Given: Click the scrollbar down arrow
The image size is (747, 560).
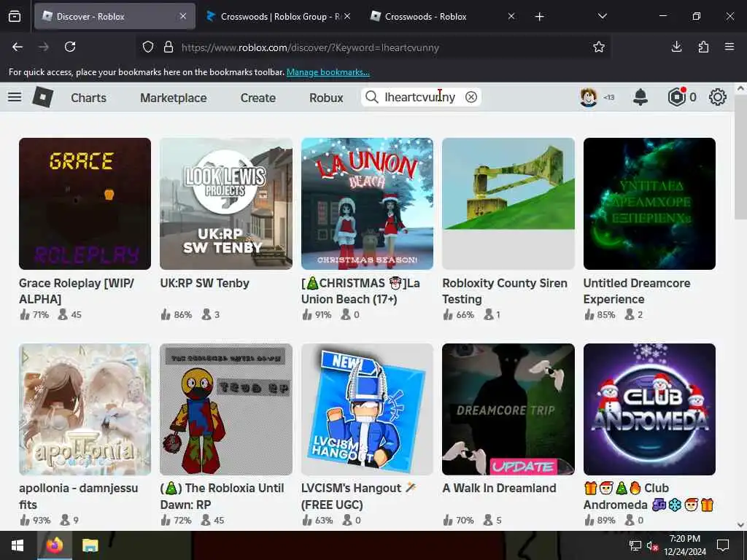Looking at the screenshot, I should coord(740,525).
